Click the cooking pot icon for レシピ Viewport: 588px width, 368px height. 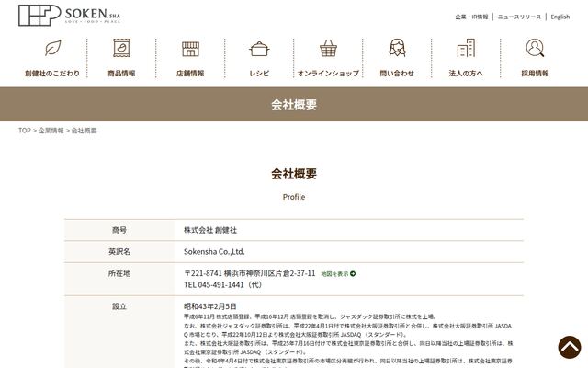[x=259, y=49]
